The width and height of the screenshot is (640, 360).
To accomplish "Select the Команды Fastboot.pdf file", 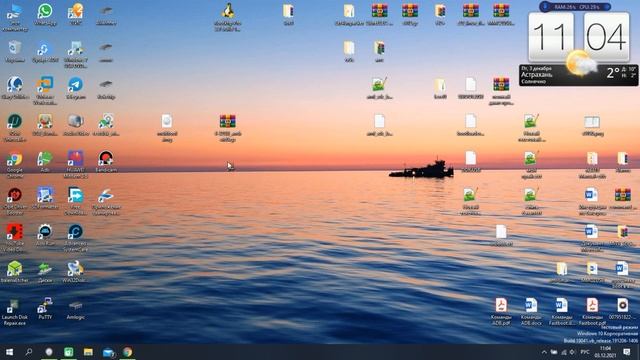I will [x=592, y=311].
